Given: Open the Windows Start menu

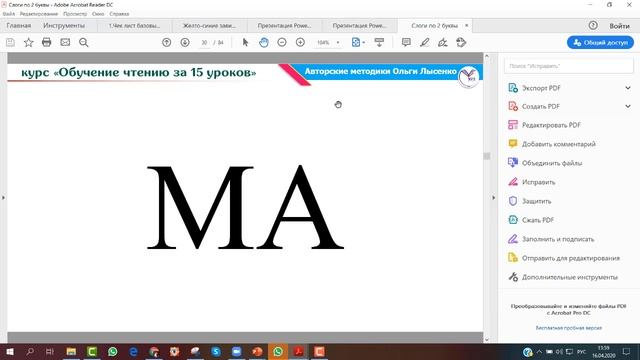Looking at the screenshot, I should 10,351.
